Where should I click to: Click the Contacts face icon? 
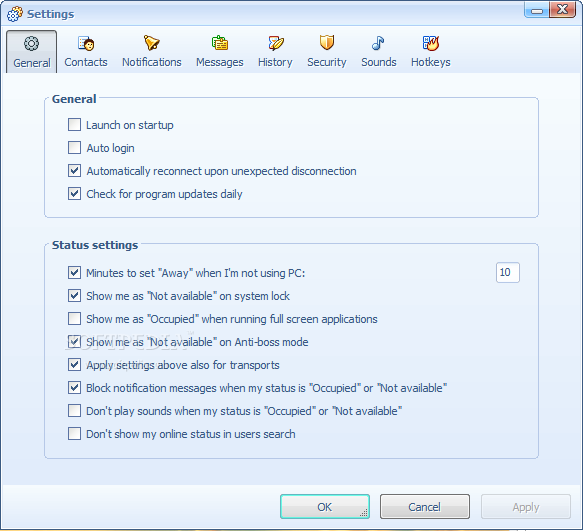click(x=86, y=44)
